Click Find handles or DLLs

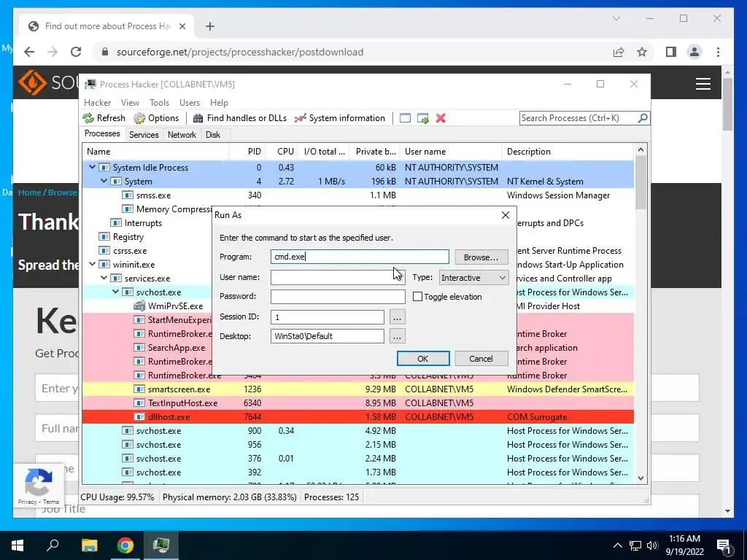point(239,118)
